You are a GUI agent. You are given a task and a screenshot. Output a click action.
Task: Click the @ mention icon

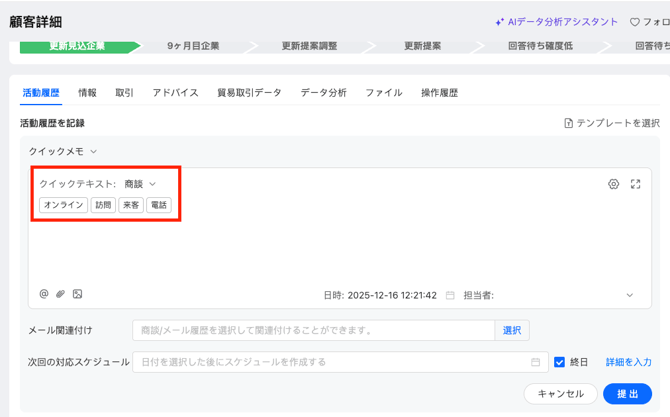point(44,294)
